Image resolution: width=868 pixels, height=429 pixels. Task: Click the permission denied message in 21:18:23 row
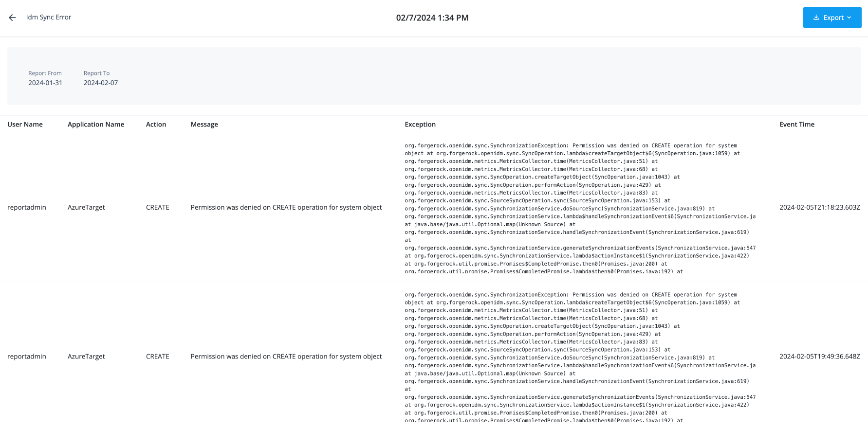(286, 207)
